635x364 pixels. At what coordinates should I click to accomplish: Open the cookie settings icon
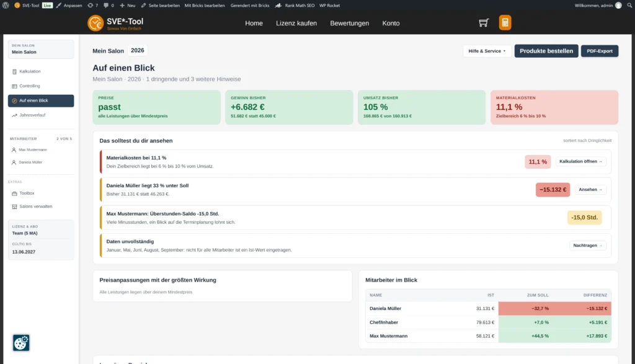21,343
